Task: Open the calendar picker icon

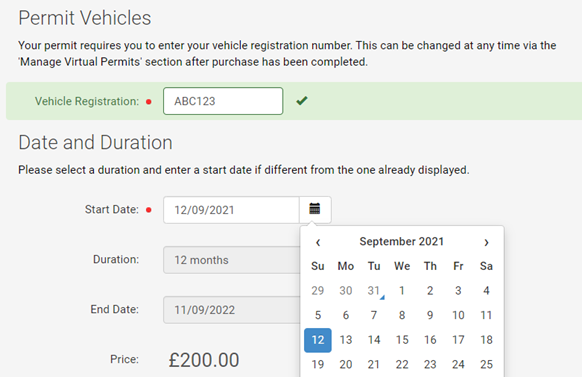Action: click(315, 210)
